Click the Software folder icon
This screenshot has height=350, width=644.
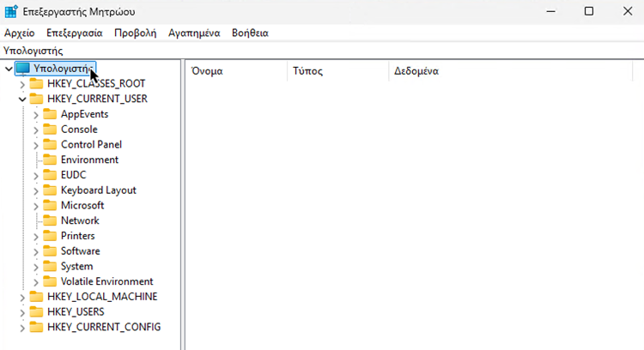pos(50,250)
